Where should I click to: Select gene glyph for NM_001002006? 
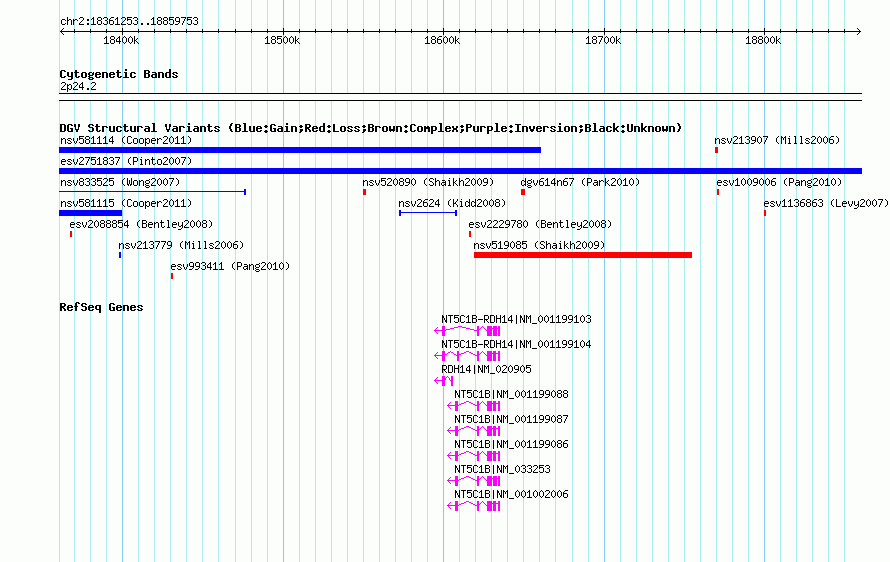(x=474, y=506)
